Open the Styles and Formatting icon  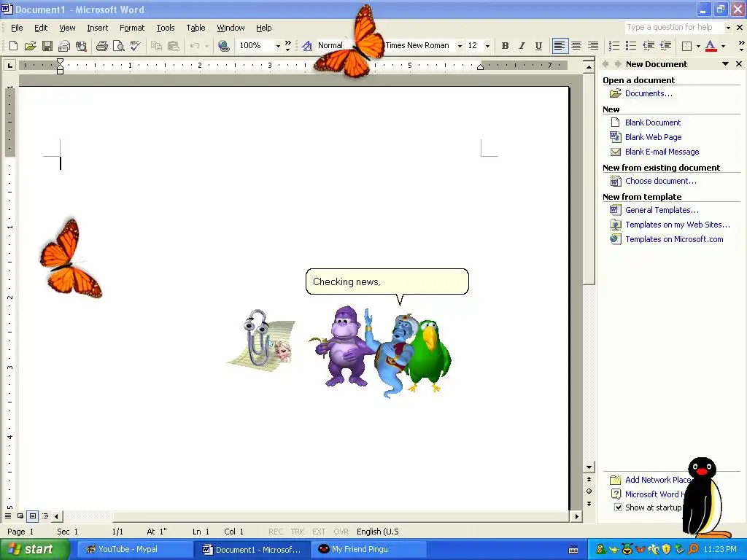coord(307,46)
